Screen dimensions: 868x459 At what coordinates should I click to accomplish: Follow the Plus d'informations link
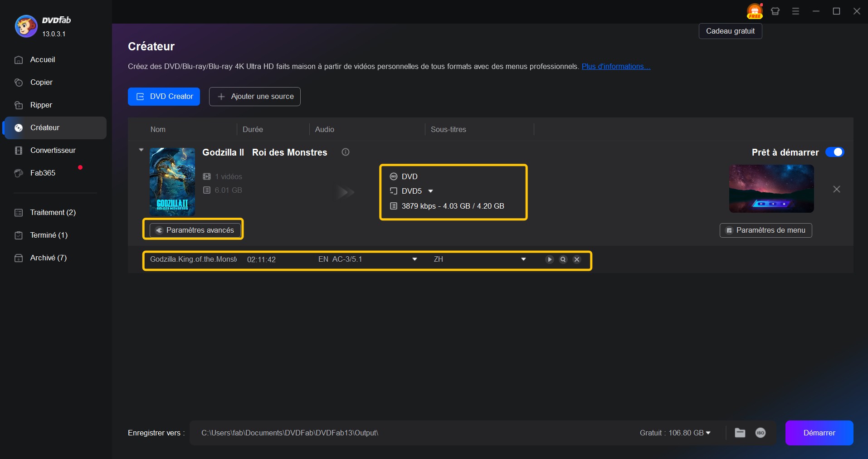point(616,67)
